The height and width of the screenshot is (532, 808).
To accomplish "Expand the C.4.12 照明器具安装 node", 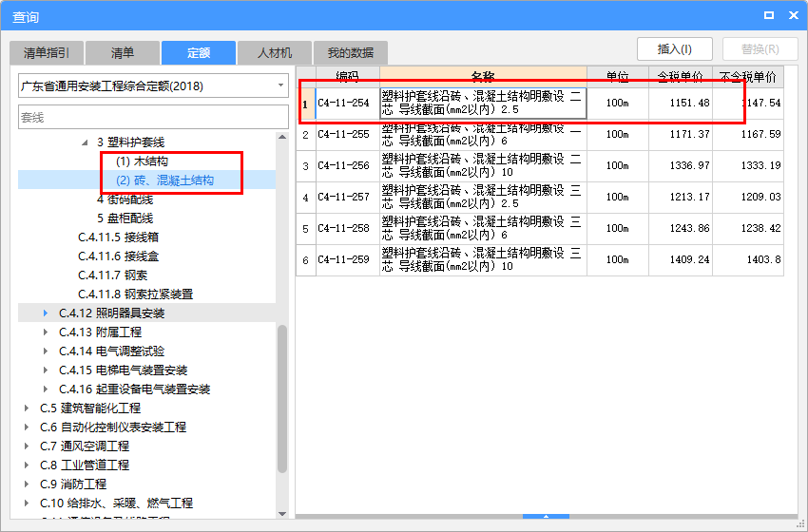I will [46, 313].
